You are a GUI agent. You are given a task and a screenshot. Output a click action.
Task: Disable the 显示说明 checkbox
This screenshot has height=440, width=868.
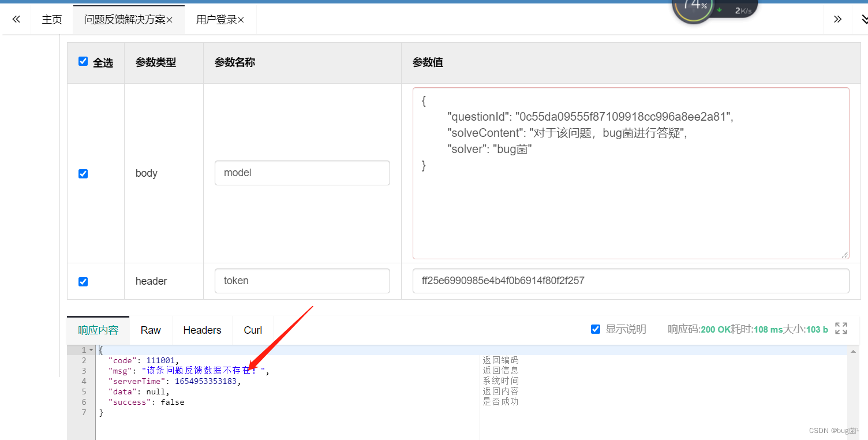[596, 329]
